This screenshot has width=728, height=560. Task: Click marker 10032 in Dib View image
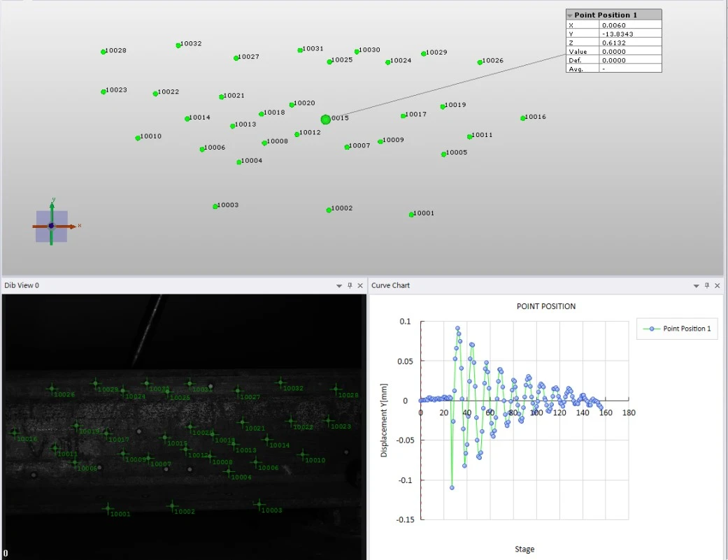280,383
